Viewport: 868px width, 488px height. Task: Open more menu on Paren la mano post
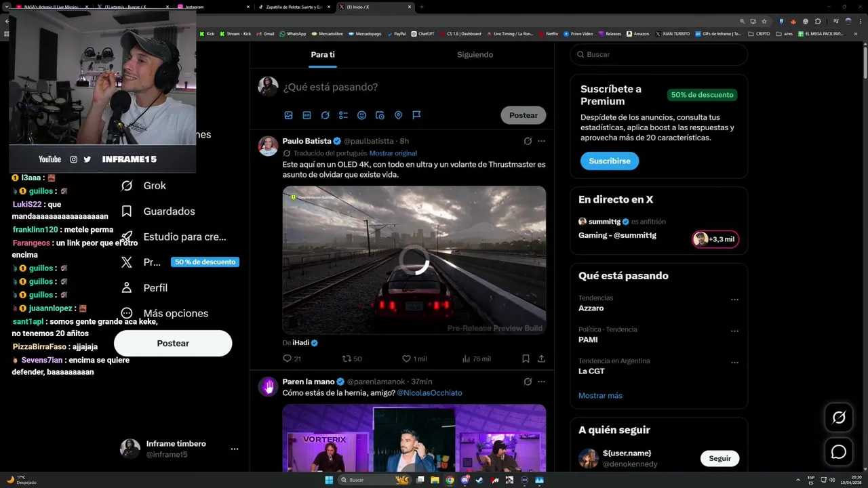(x=541, y=382)
